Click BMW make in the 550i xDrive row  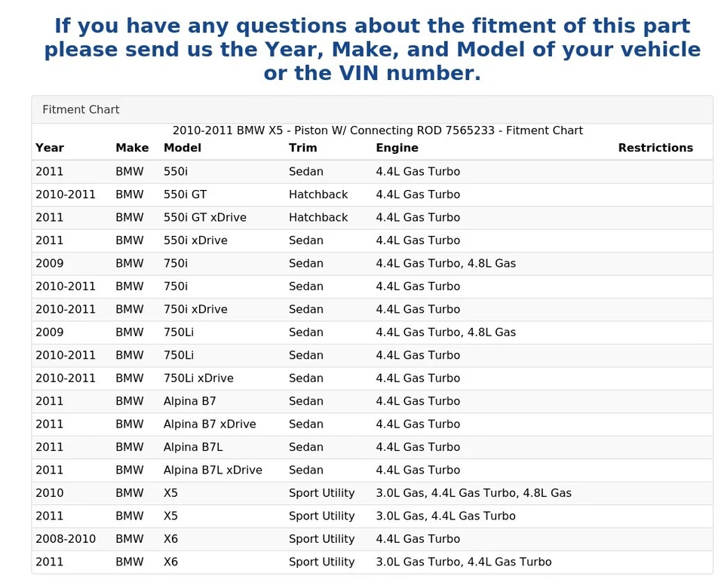click(x=129, y=241)
